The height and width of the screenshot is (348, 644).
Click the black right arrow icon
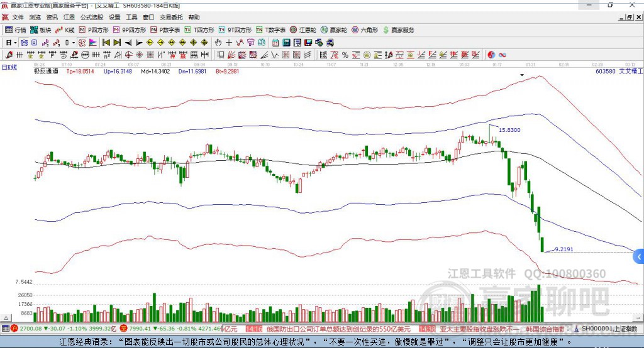(139, 43)
